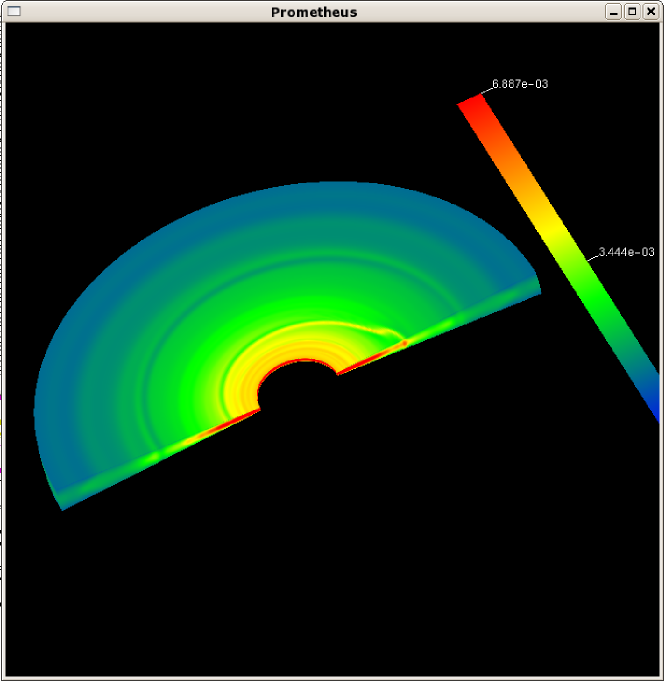Image resolution: width=664 pixels, height=682 pixels.
Task: Maximize the Prometheus window
Action: [x=632, y=12]
